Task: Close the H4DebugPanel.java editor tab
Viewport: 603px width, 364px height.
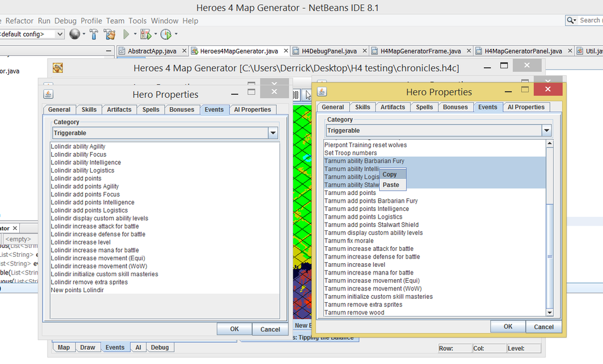Action: click(x=365, y=51)
